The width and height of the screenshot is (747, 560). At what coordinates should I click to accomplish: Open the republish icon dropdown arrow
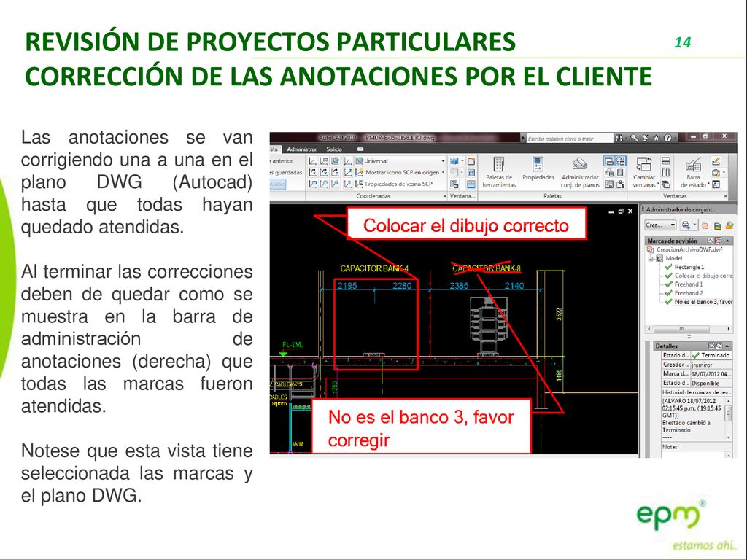pyautogui.click(x=695, y=225)
